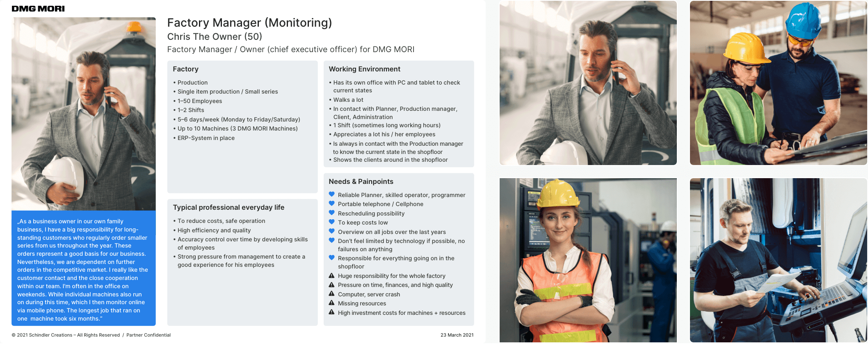
Task: Click warning icon beside High investment costs
Action: tap(332, 312)
